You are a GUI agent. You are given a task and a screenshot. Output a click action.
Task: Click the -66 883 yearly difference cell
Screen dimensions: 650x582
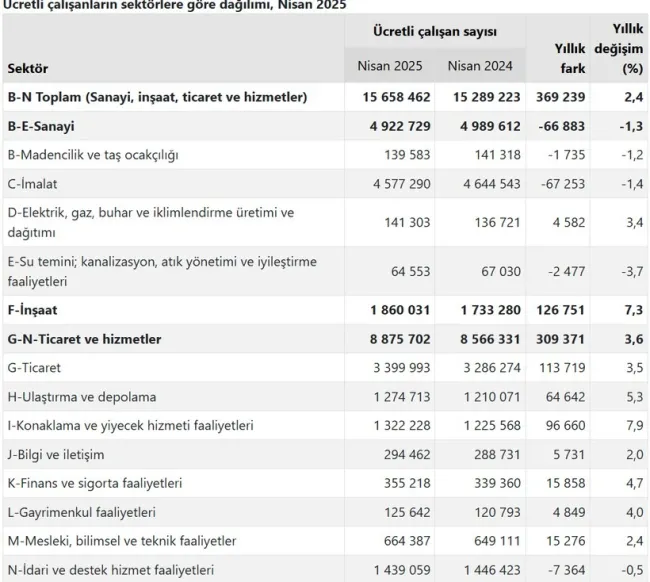coord(561,126)
